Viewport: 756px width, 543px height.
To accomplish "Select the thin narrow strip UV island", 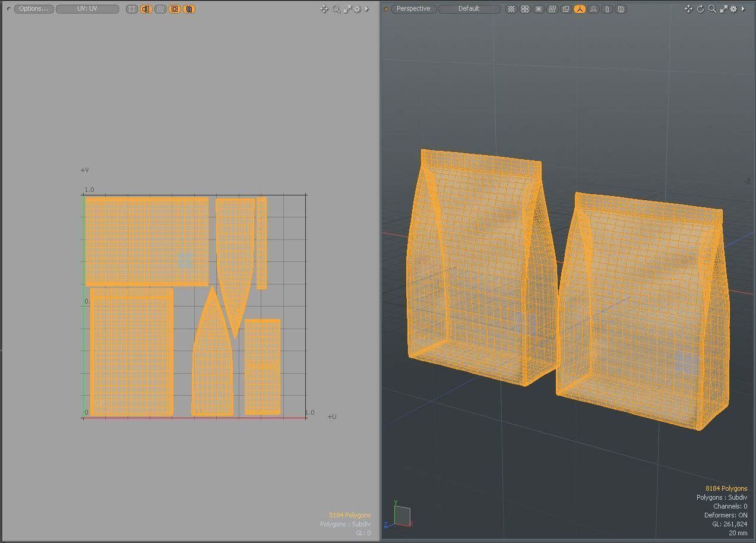I will (261, 243).
